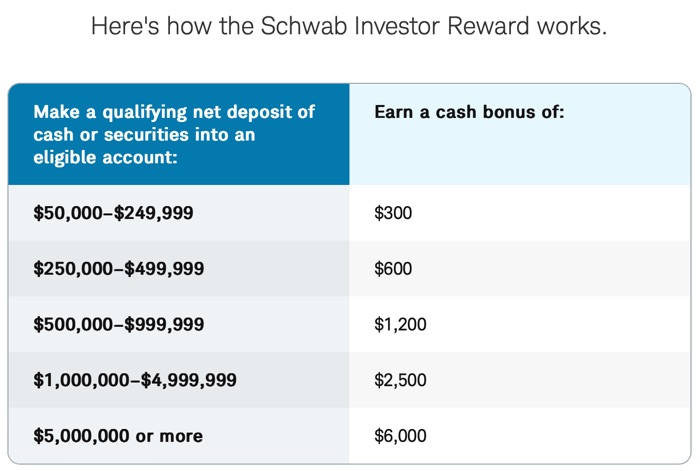Select the $250,000–$499,999 deposit tier

[x=119, y=269]
